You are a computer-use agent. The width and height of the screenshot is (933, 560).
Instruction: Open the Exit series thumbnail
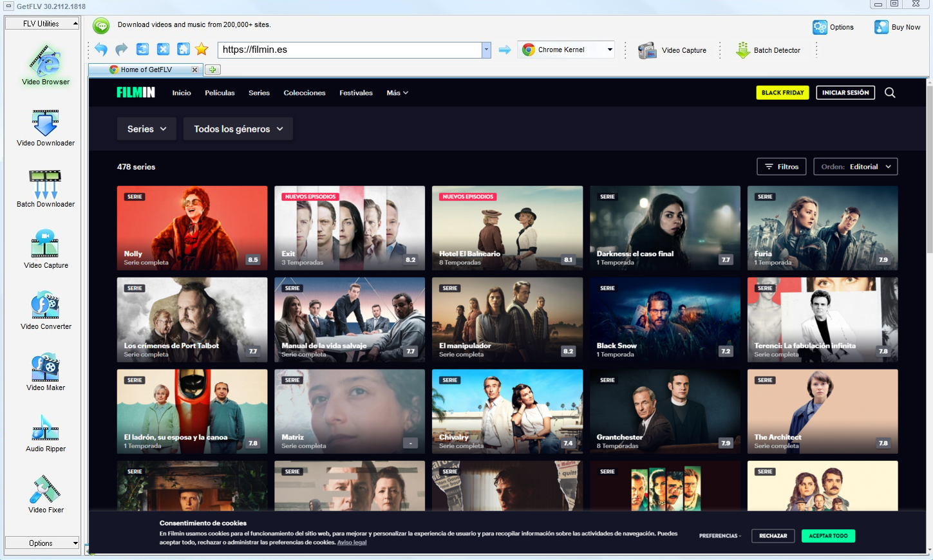point(350,228)
